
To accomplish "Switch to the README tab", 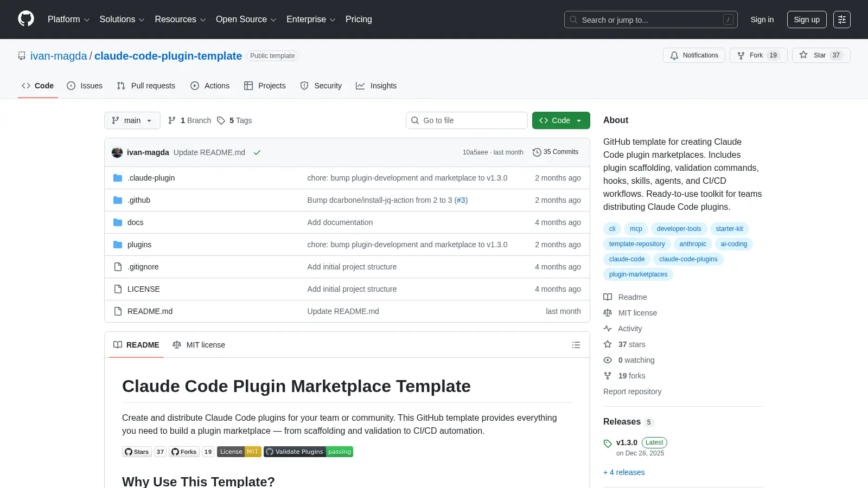I will pyautogui.click(x=136, y=345).
